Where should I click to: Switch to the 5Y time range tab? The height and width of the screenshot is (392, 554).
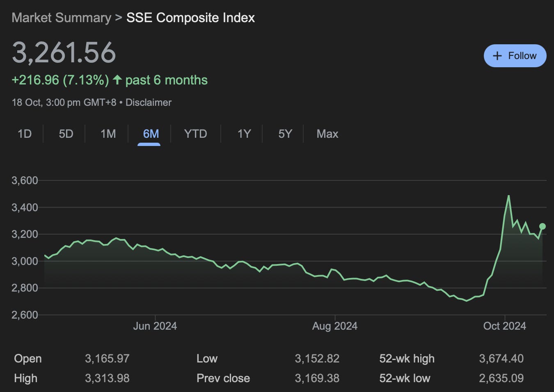pyautogui.click(x=285, y=134)
